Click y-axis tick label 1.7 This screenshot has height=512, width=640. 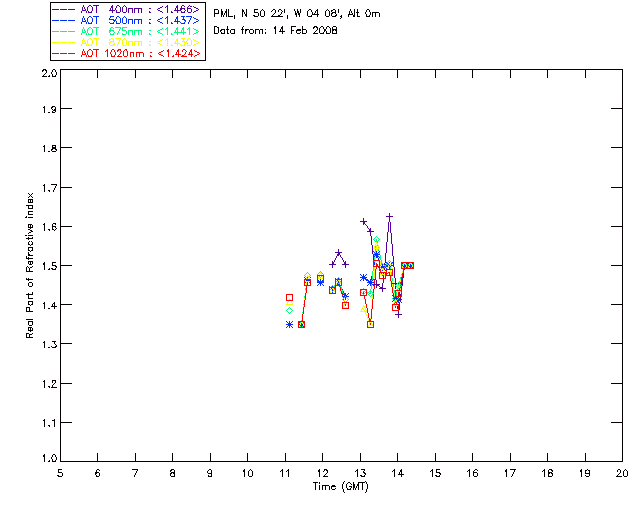[49, 188]
